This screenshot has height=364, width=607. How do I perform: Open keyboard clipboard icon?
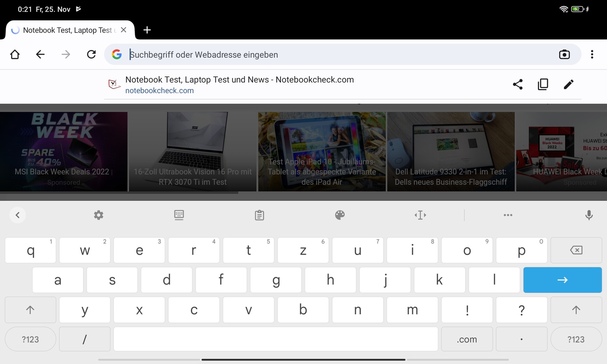[259, 215]
